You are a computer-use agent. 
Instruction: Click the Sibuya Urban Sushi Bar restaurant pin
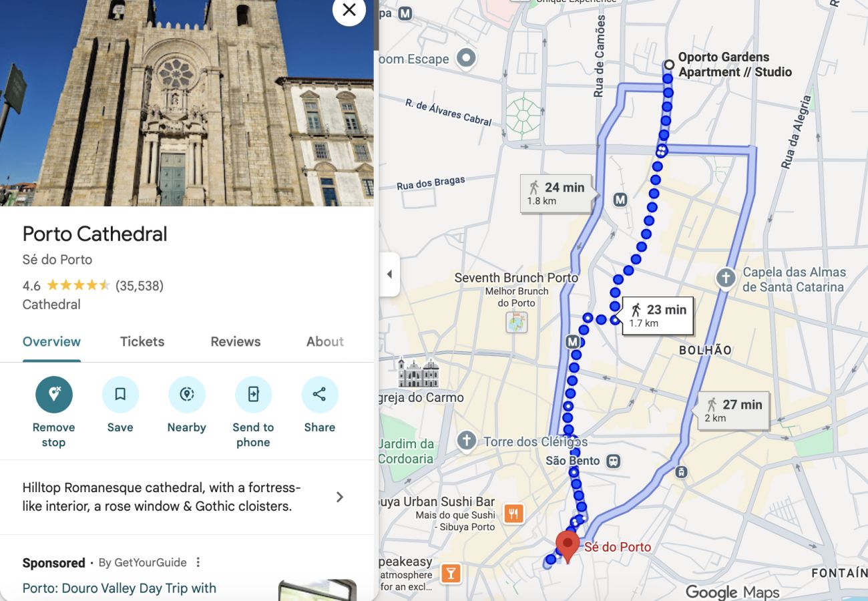[513, 514]
